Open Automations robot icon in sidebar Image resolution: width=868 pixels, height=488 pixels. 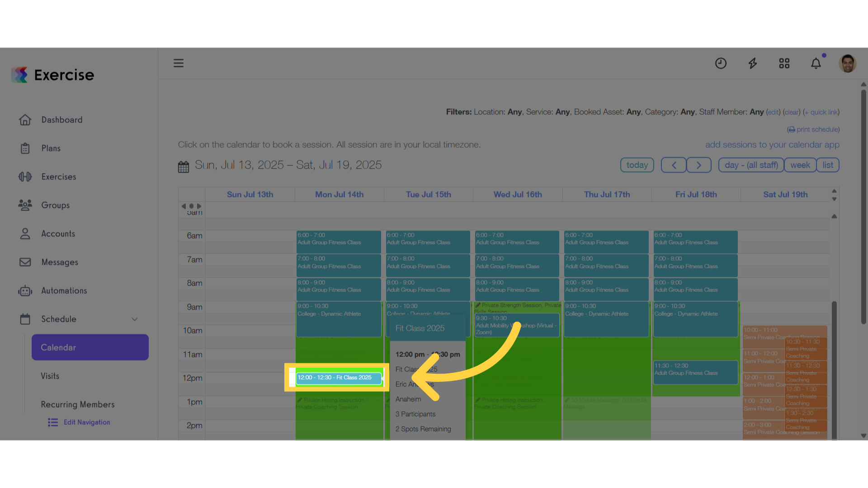25,291
